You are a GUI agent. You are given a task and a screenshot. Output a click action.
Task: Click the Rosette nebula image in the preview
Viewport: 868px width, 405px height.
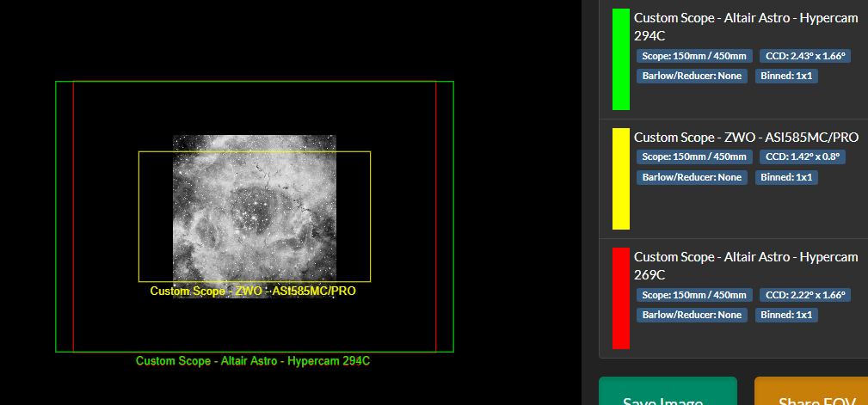(x=254, y=215)
